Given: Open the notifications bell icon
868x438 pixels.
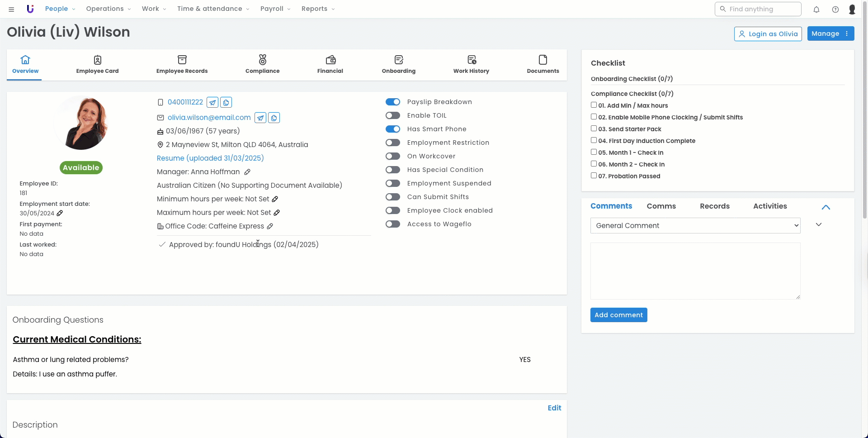Looking at the screenshot, I should [x=816, y=9].
